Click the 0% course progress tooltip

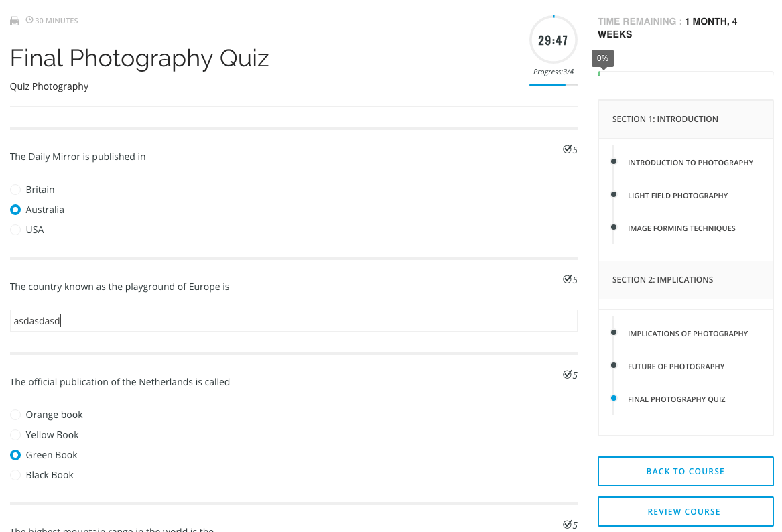(602, 59)
